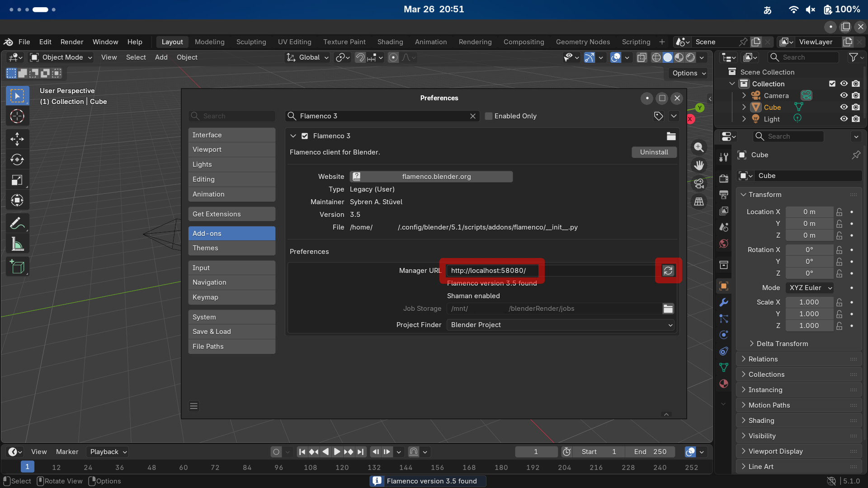The width and height of the screenshot is (868, 488).
Task: Open the Modifiers wrench properties tab
Action: pyautogui.click(x=724, y=302)
